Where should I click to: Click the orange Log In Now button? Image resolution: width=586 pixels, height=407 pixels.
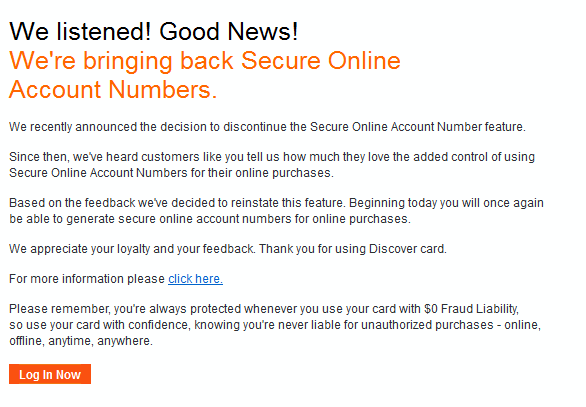click(x=50, y=374)
